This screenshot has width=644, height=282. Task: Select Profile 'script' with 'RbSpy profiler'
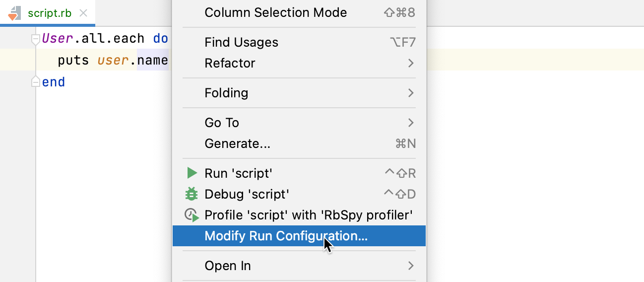pos(308,215)
